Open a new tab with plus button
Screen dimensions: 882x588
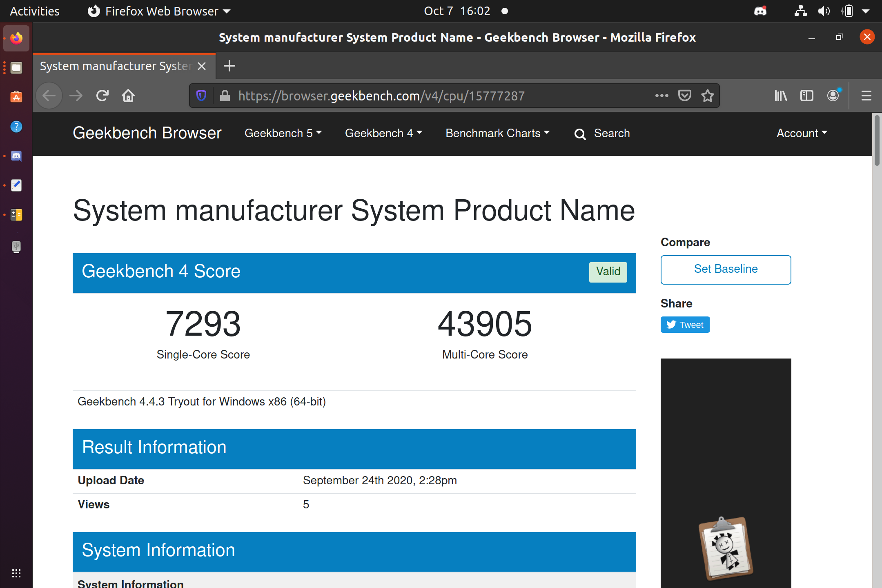(x=229, y=66)
